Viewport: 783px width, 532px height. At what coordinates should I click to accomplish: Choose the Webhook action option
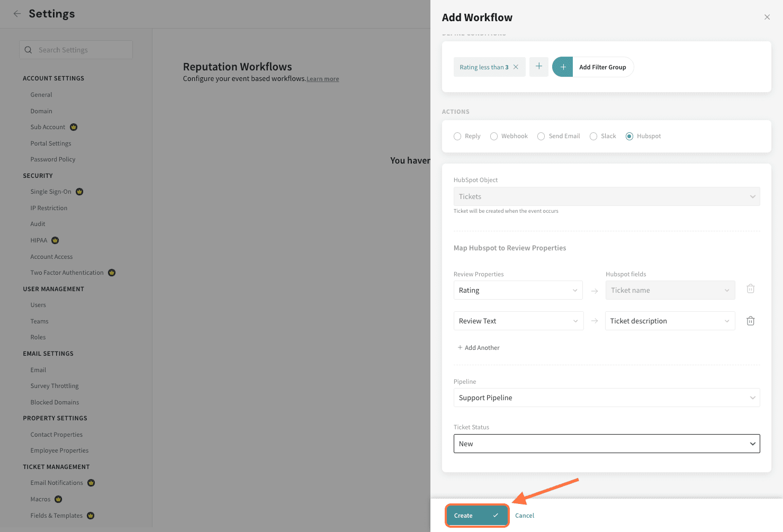click(494, 137)
